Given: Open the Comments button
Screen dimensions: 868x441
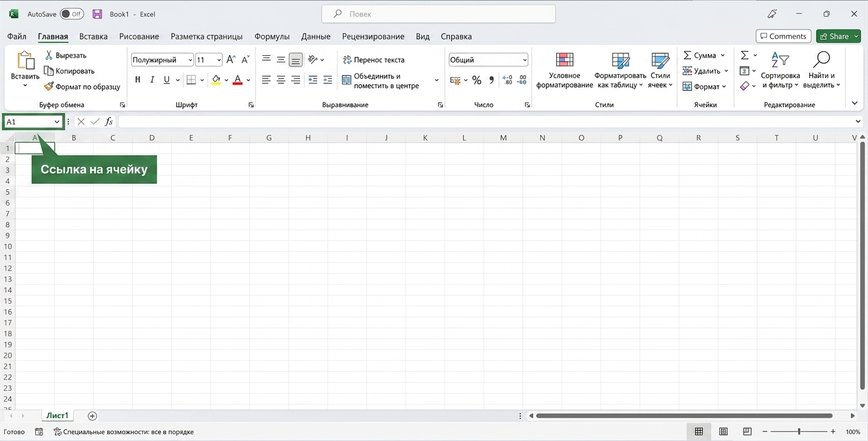Looking at the screenshot, I should [x=783, y=36].
